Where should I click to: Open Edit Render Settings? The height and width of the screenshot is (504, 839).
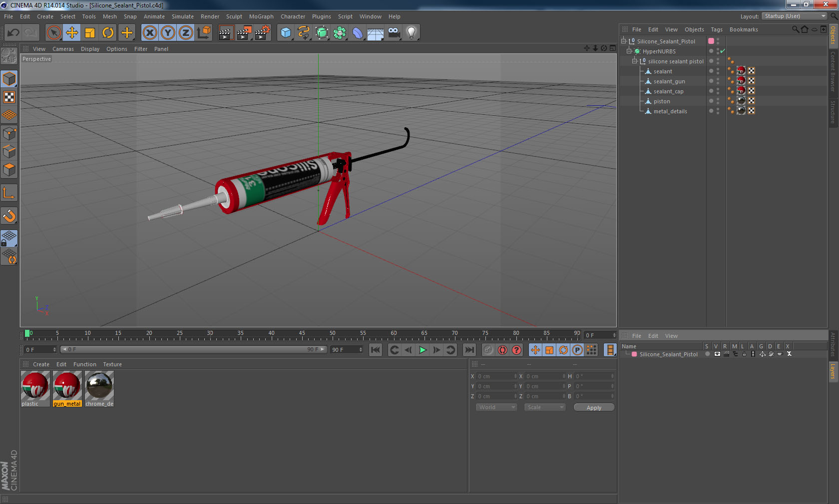263,33
